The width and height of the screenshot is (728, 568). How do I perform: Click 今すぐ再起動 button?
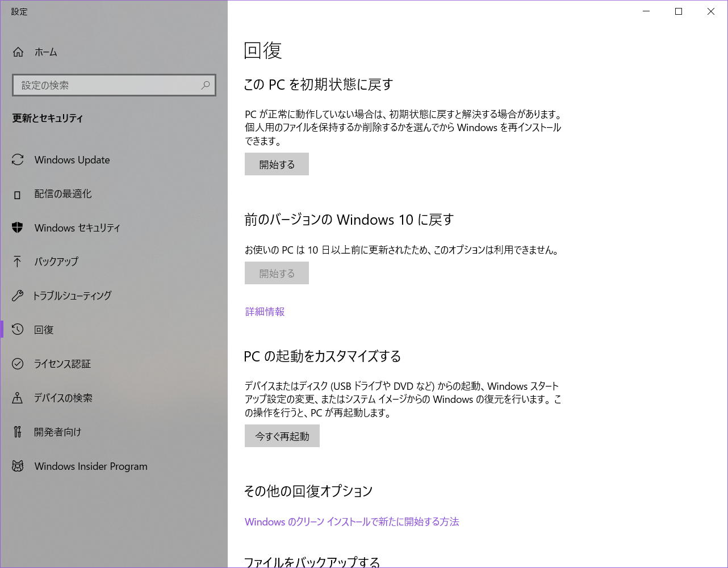282,436
